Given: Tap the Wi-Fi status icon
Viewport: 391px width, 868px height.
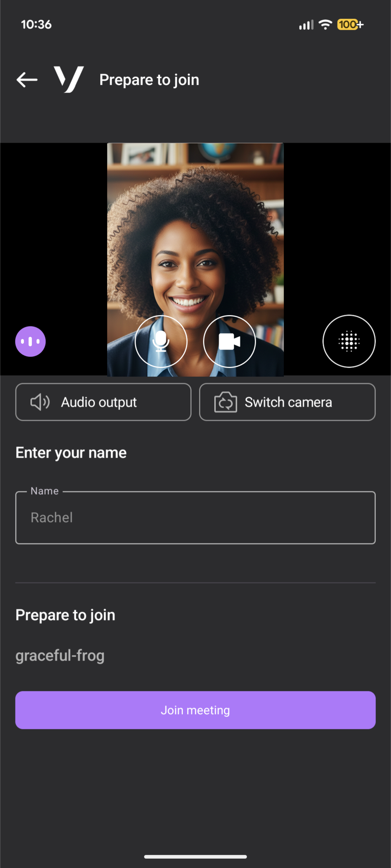Looking at the screenshot, I should (325, 25).
